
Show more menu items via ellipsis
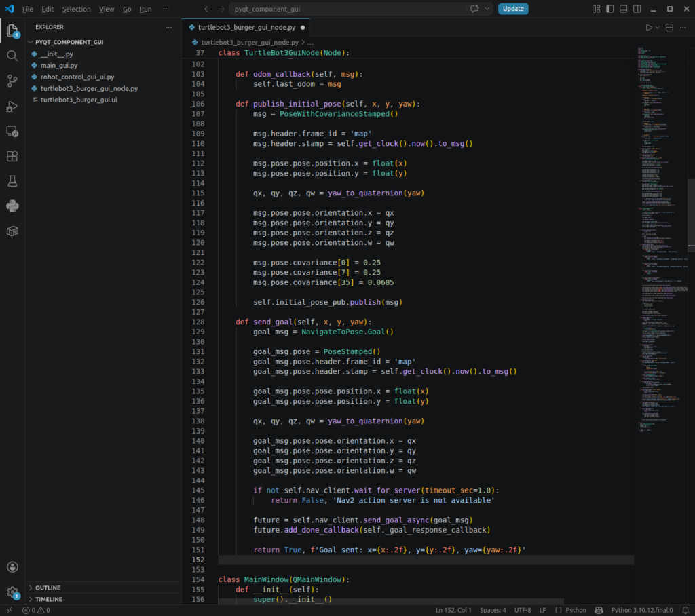(x=166, y=9)
